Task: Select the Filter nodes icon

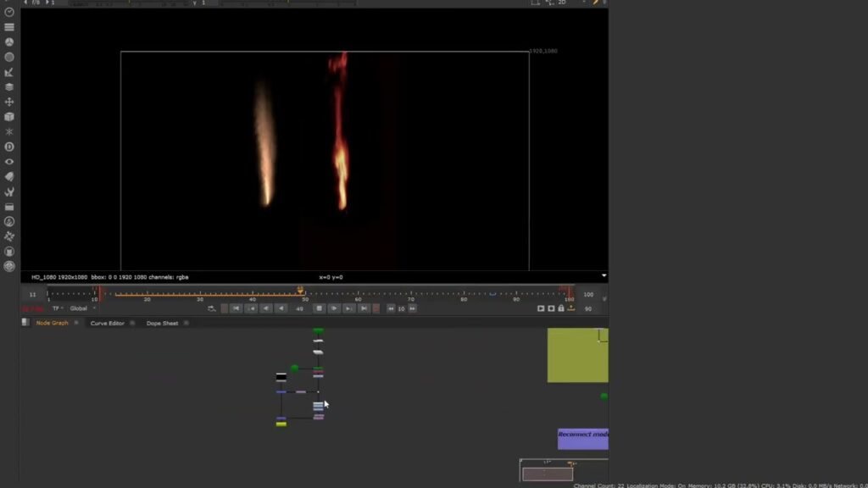Action: pos(9,57)
